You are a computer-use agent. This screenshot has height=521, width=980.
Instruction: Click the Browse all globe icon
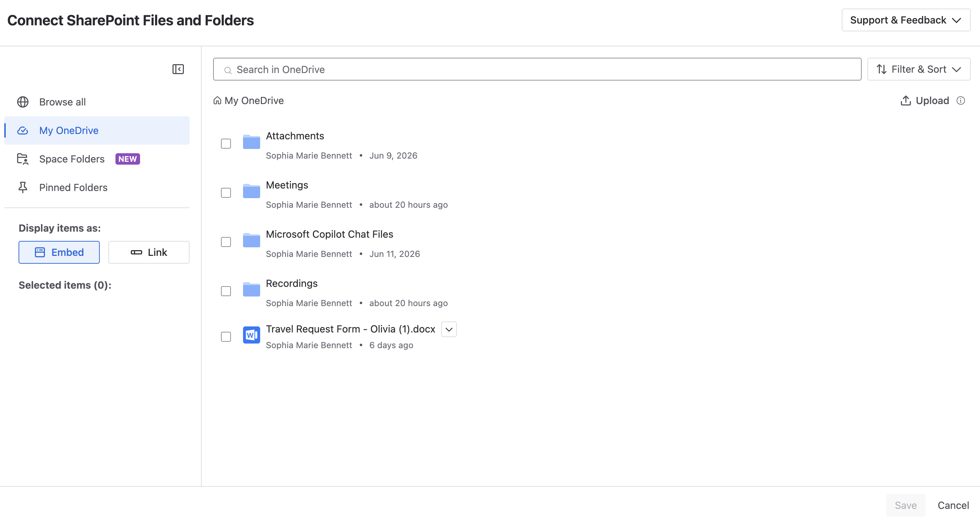point(23,102)
